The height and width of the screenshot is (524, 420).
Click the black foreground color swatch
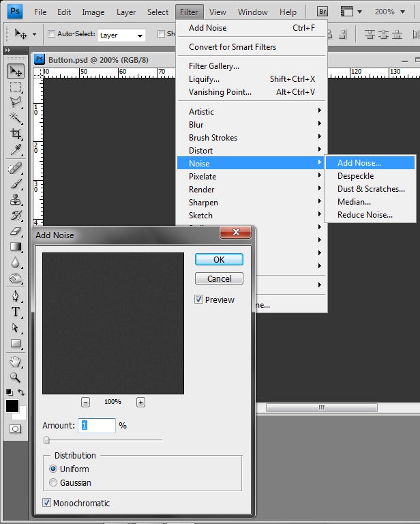(12, 406)
